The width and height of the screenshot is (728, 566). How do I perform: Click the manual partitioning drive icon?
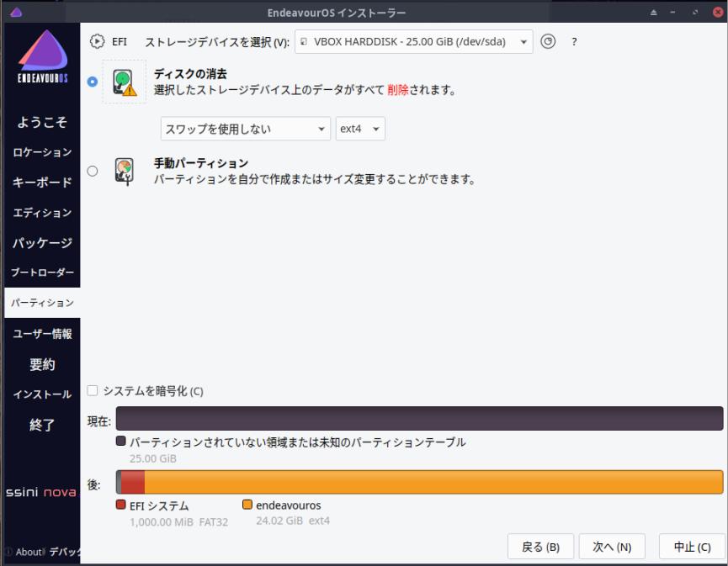tap(125, 172)
